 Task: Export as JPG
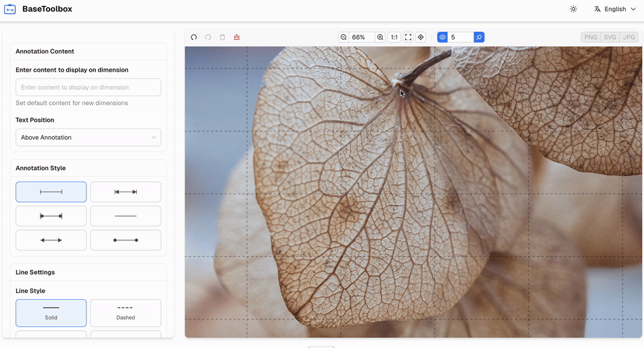[629, 37]
